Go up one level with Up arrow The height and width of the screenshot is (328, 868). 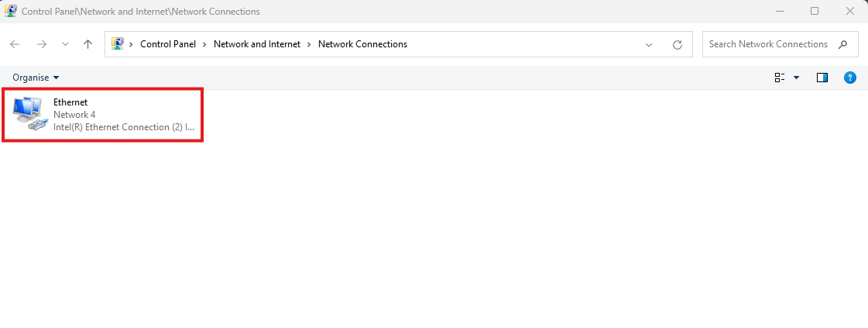point(87,44)
